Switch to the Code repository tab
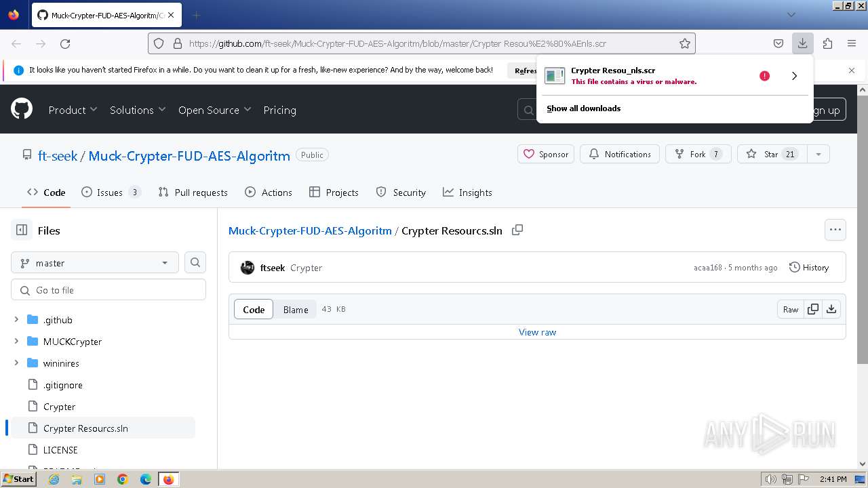Screen dimensions: 868x488 46,192
